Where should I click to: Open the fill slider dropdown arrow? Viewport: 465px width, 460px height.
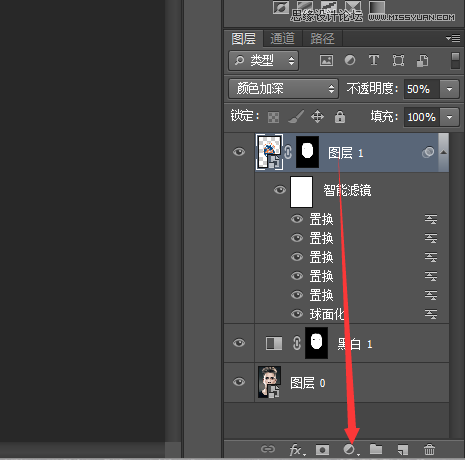pyautogui.click(x=449, y=117)
